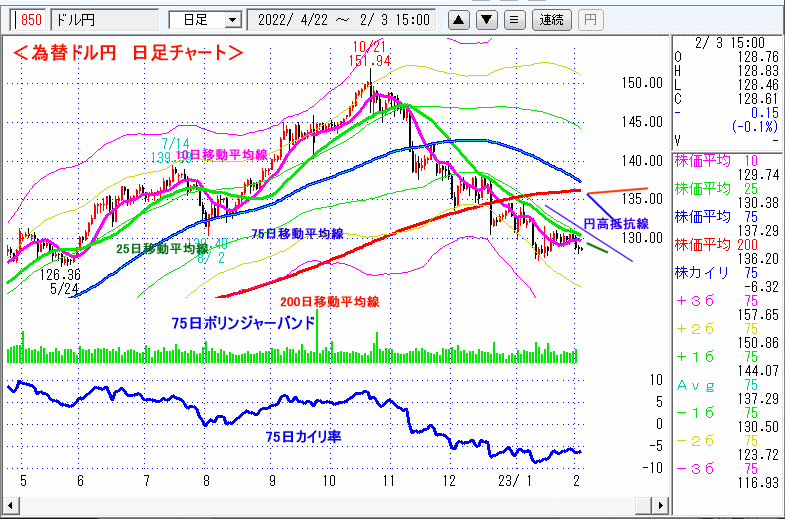
Task: Click the 10/21 151.94 peak label
Action: [x=370, y=54]
